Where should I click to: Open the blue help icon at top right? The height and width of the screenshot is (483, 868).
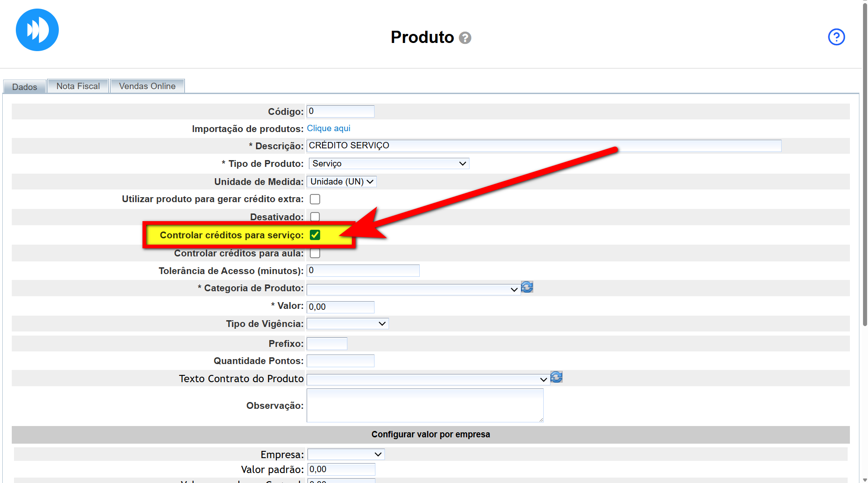836,37
